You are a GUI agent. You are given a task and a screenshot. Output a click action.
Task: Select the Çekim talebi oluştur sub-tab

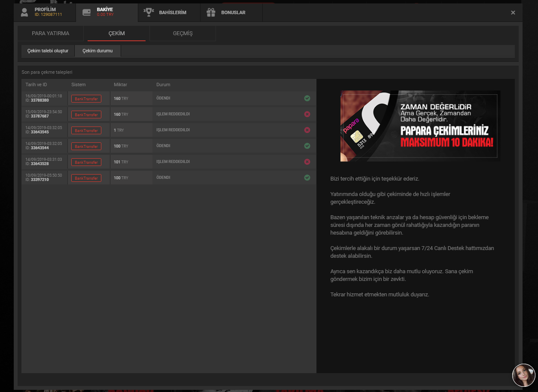click(x=48, y=51)
